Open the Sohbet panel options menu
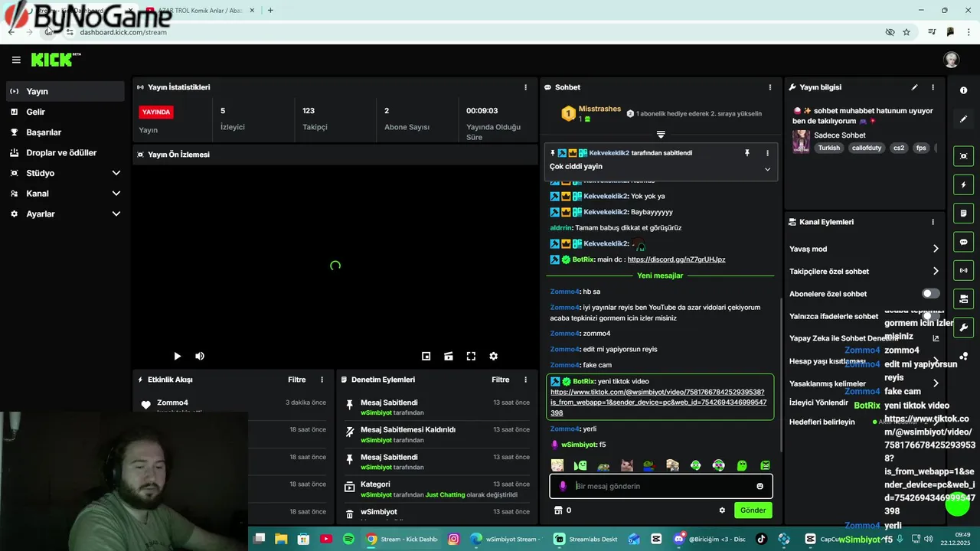The width and height of the screenshot is (980, 551). (770, 87)
